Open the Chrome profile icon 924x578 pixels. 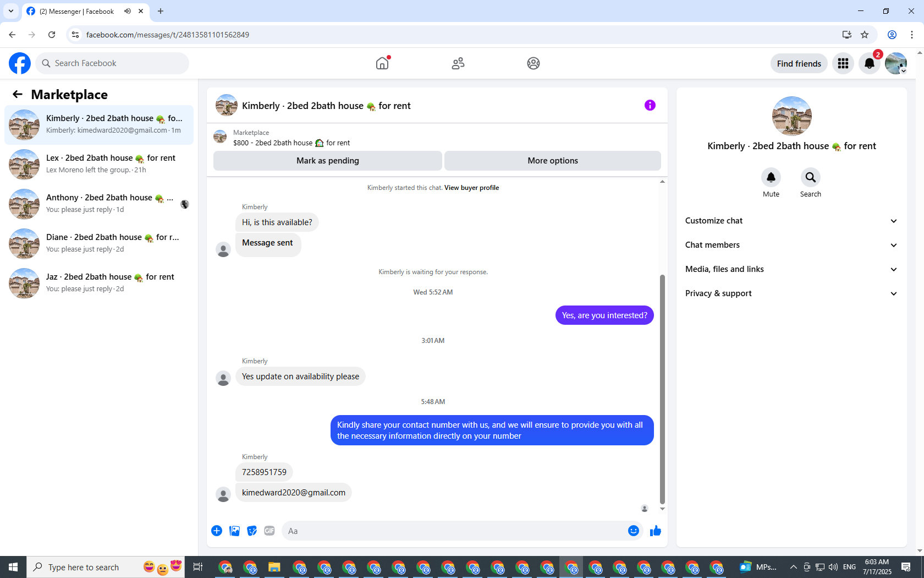[x=892, y=35]
